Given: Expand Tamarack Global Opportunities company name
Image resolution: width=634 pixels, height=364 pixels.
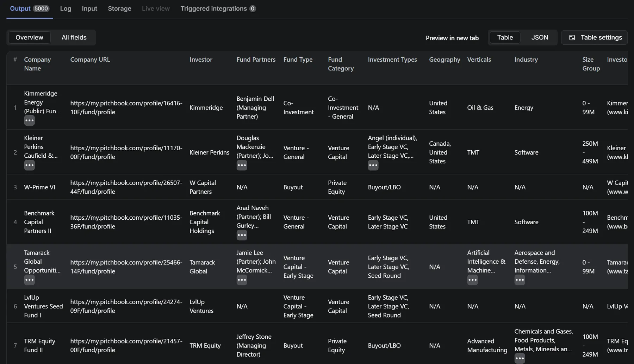Looking at the screenshot, I should (29, 280).
